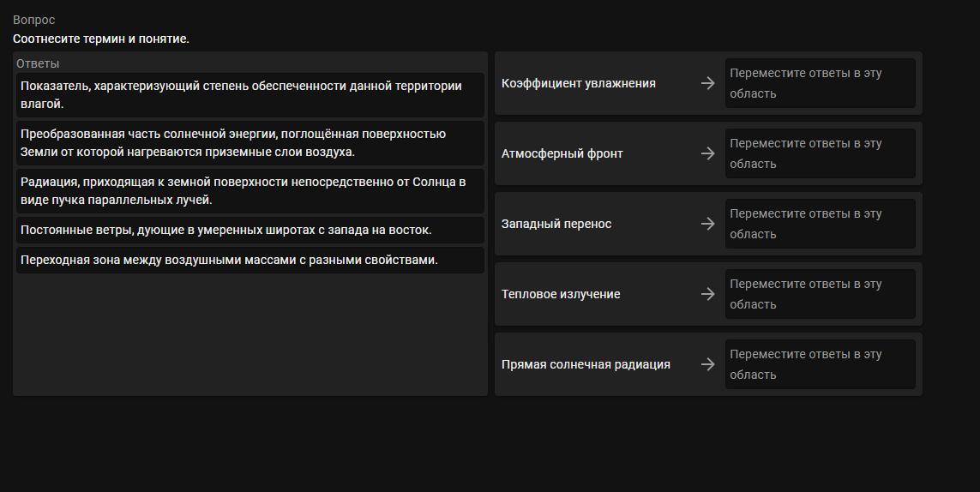Click the arrow next to Прямая солнечная радиация
This screenshot has height=492, width=980.
pyautogui.click(x=707, y=364)
